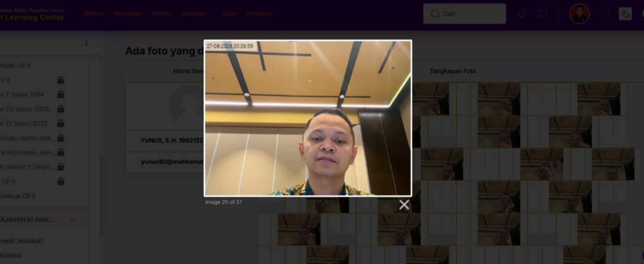Open the 23 Tahun 2004 sidebar item
The width and height of the screenshot is (644, 264).
point(24,109)
